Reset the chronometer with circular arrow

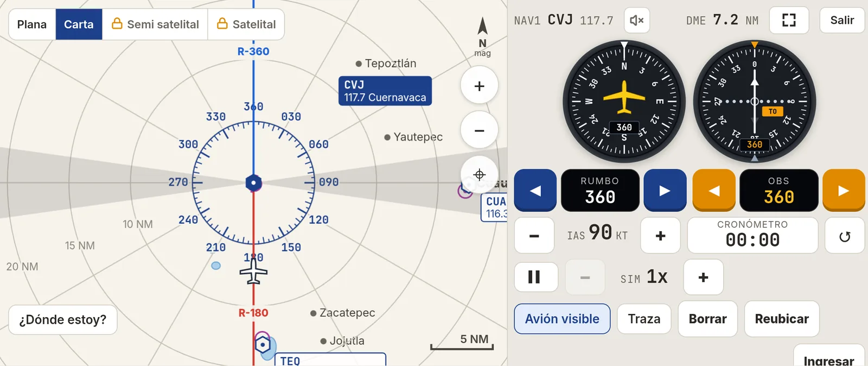point(845,236)
